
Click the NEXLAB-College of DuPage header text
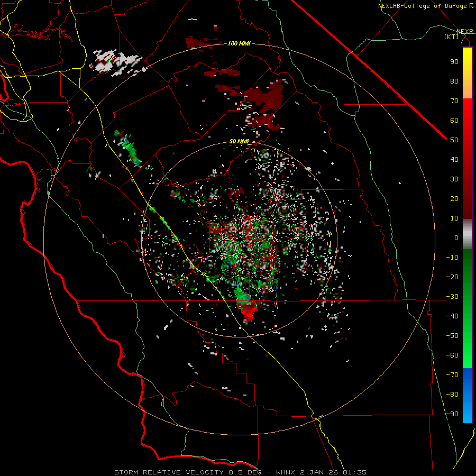(425, 6)
